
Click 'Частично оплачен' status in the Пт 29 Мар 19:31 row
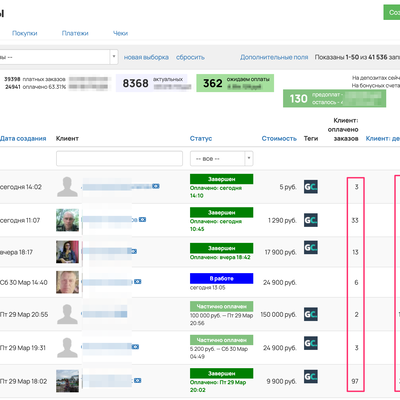coord(222,340)
